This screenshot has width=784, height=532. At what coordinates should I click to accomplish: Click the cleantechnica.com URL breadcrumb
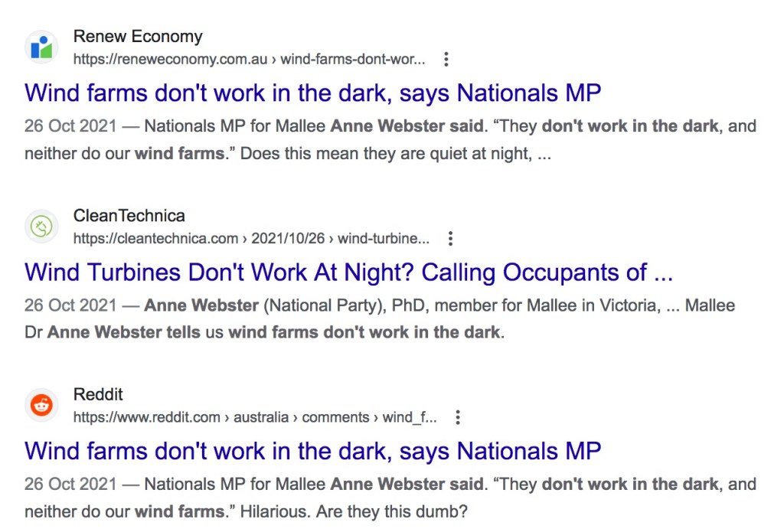point(251,239)
